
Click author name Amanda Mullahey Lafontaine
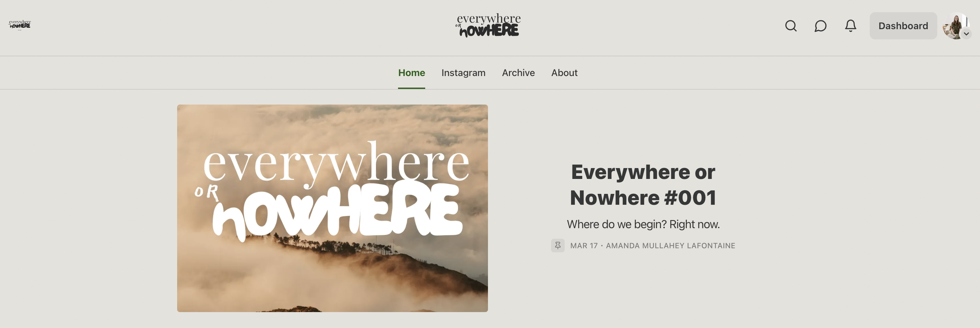click(670, 246)
